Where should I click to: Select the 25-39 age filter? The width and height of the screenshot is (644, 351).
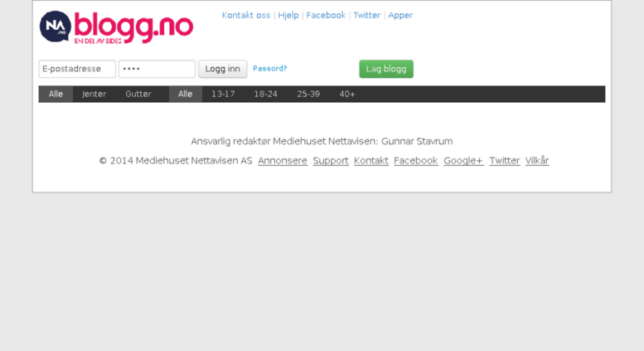[308, 94]
